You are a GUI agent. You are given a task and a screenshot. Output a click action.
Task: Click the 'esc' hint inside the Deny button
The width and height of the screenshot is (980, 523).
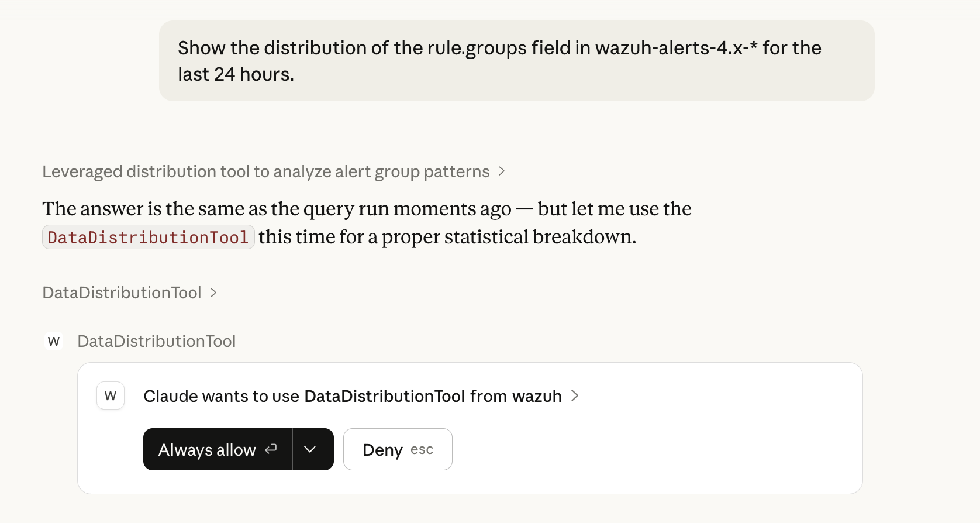pyautogui.click(x=422, y=449)
